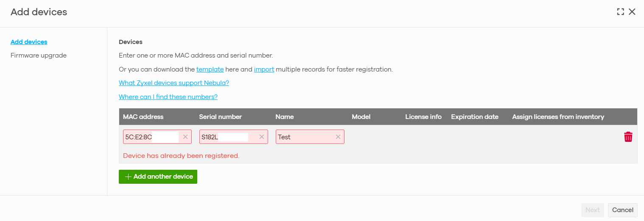Clear the MAC address field with X
Screen dimensions: 644x221
click(185, 137)
